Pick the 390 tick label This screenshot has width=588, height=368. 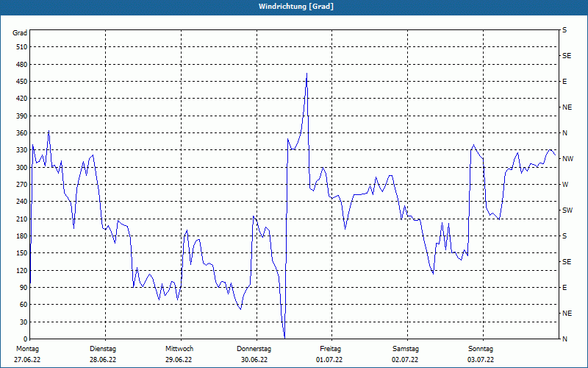(x=21, y=116)
